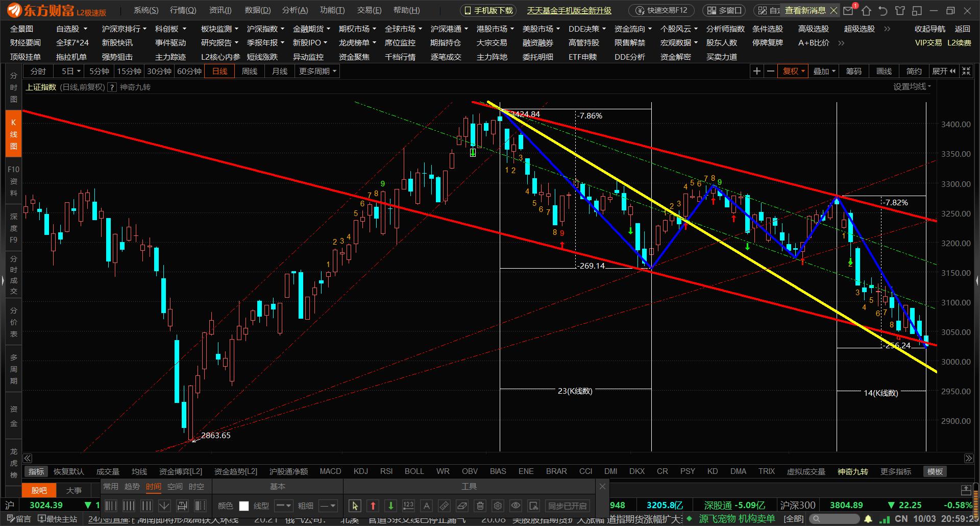Open the 股吧 bottom tab
Image resolution: width=980 pixels, height=526 pixels.
point(39,490)
